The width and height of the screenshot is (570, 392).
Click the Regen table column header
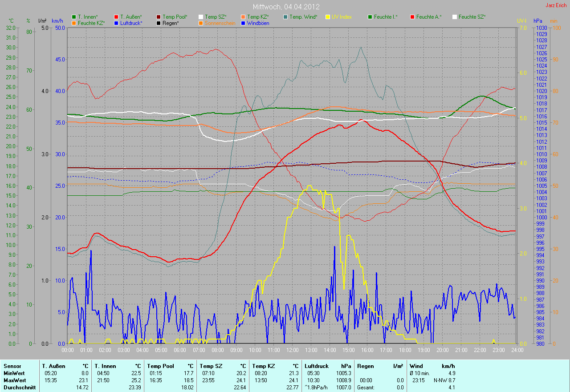click(x=365, y=366)
